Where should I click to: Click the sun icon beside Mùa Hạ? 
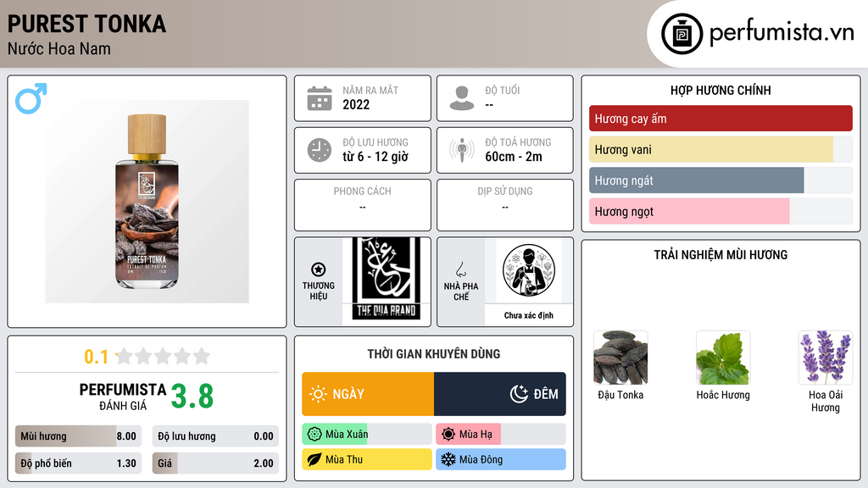point(448,435)
